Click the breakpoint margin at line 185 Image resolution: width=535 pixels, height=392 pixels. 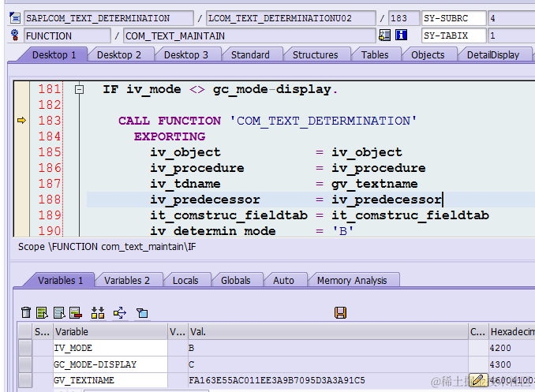[21, 151]
